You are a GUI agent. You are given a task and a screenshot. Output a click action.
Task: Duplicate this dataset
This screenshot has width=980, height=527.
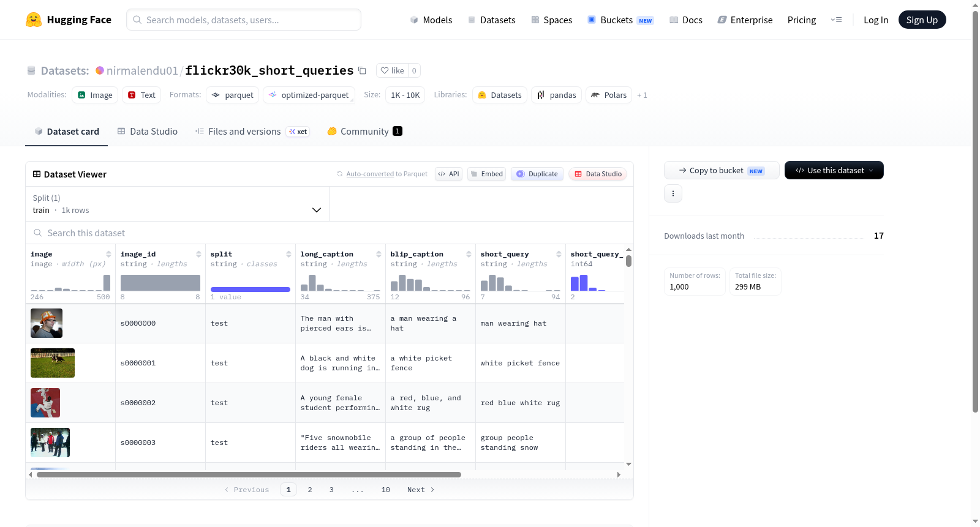click(x=537, y=174)
